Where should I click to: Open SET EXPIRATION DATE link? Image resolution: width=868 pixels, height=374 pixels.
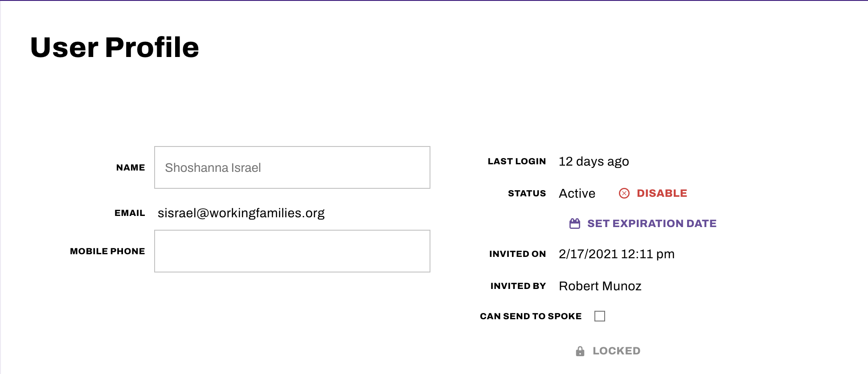(652, 224)
